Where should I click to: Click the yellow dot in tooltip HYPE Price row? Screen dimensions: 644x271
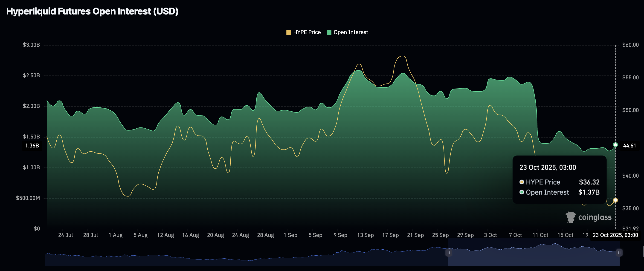pyautogui.click(x=522, y=182)
